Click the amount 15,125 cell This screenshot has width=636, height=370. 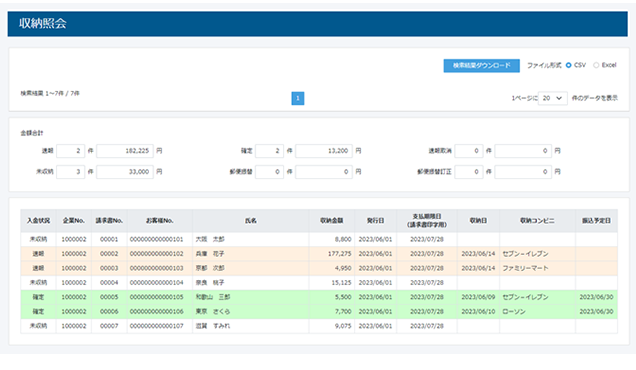pos(332,283)
